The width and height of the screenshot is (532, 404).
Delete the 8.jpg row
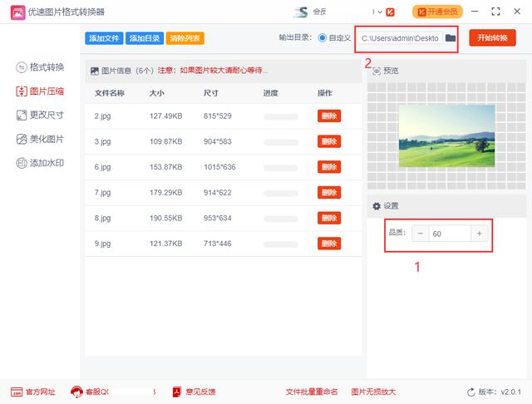tap(329, 218)
